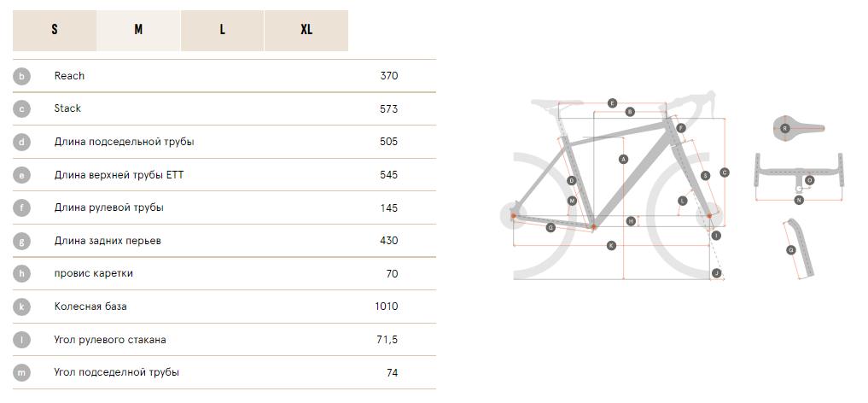Click the Reach row label
The height and width of the screenshot is (403, 868).
(x=69, y=76)
